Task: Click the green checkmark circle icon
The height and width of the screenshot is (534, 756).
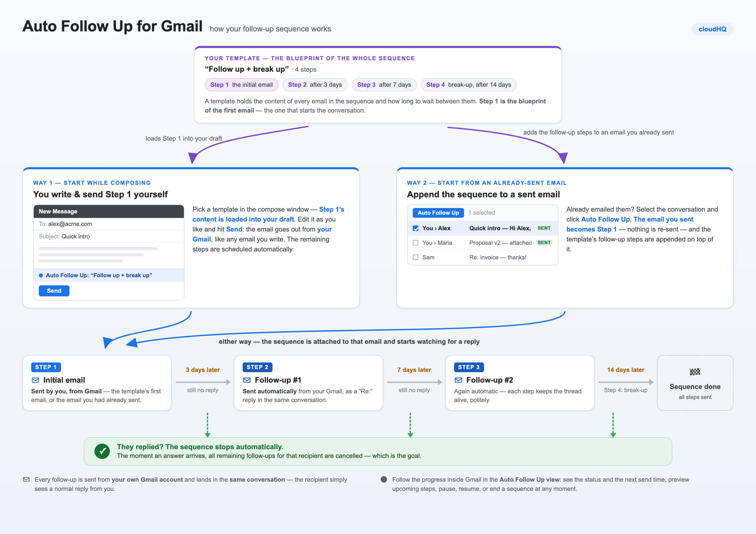Action: [x=102, y=451]
